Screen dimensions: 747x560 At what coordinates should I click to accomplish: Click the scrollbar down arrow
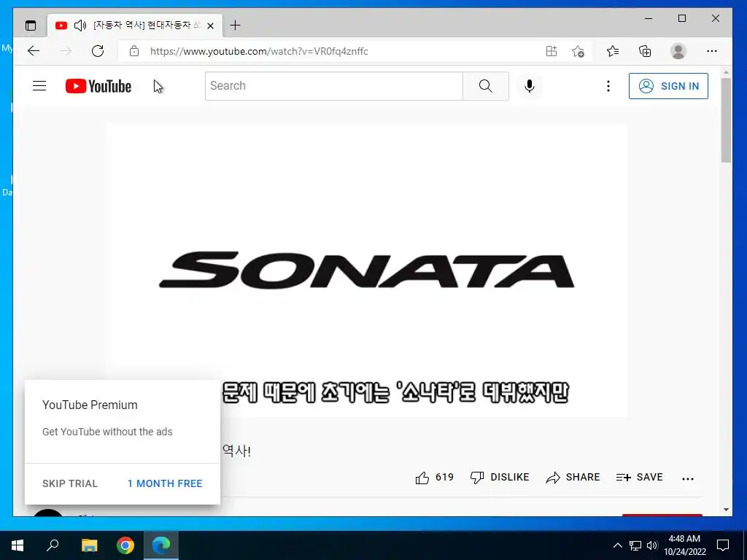pyautogui.click(x=726, y=510)
